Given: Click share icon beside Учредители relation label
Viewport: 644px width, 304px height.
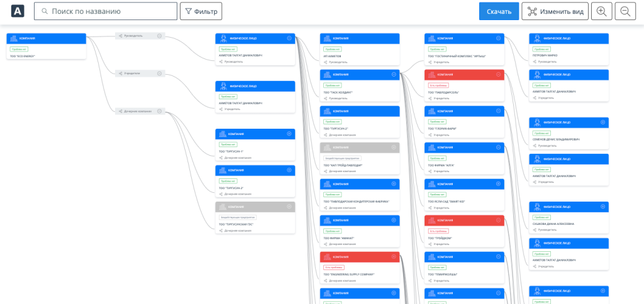Looking at the screenshot, I should 120,73.
